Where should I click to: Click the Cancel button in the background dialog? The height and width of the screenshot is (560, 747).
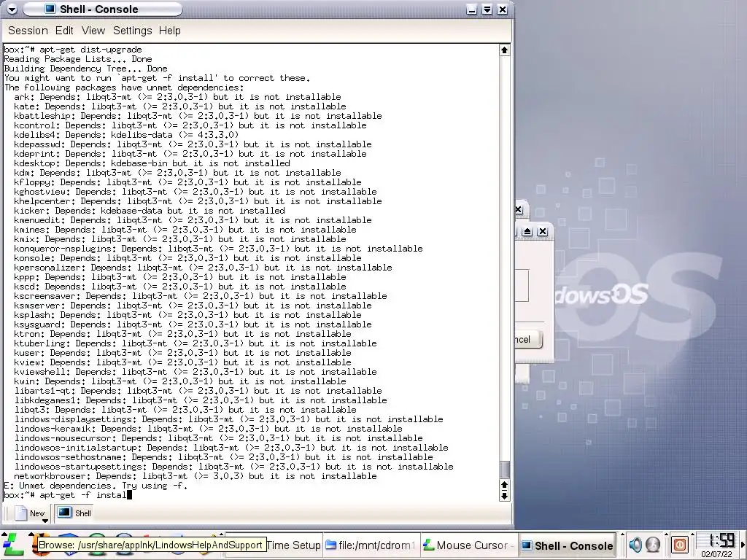point(527,340)
